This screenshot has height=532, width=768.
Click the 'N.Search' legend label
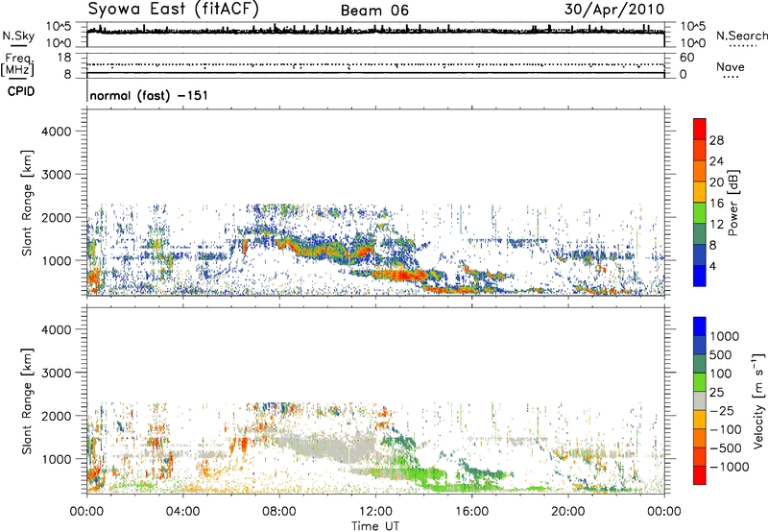click(x=741, y=36)
